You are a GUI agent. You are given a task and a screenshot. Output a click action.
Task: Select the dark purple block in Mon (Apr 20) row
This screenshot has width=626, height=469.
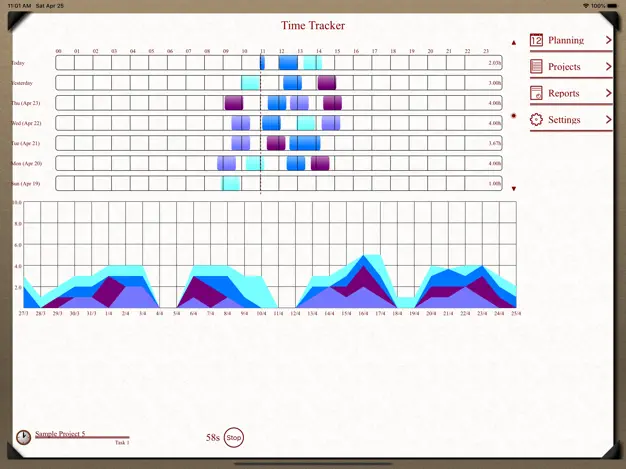pyautogui.click(x=320, y=163)
